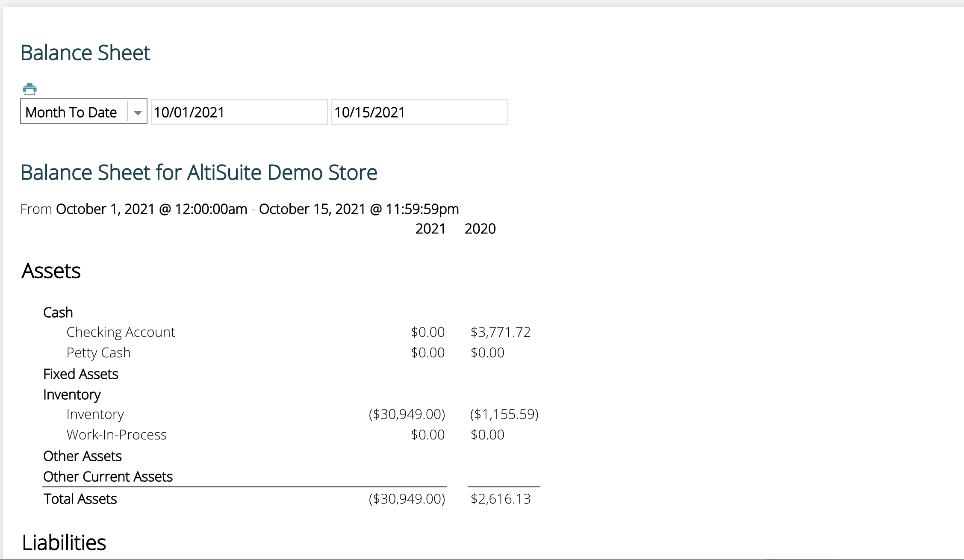Viewport: 964px width, 560px height.
Task: Click the $3,771.72 checking account value
Action: click(x=500, y=332)
